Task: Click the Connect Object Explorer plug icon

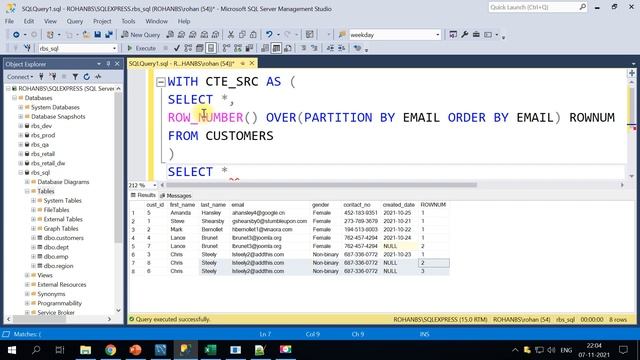Action: coord(41,76)
